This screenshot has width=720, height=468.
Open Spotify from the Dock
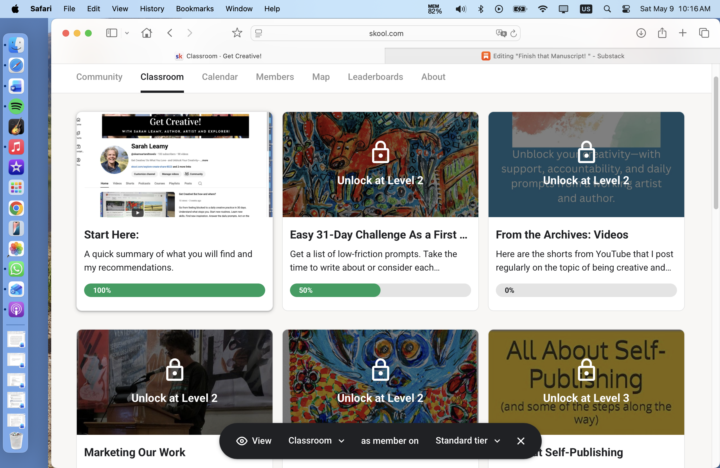pyautogui.click(x=16, y=107)
